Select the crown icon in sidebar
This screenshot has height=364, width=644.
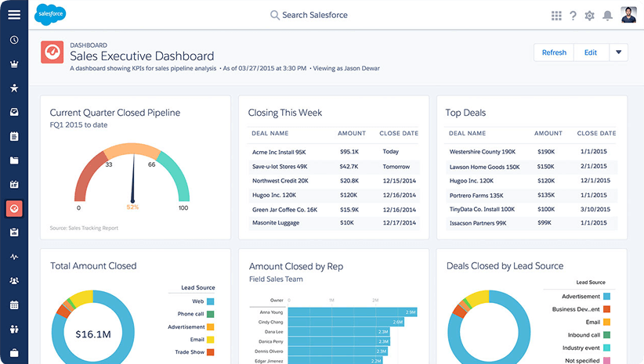(14, 64)
